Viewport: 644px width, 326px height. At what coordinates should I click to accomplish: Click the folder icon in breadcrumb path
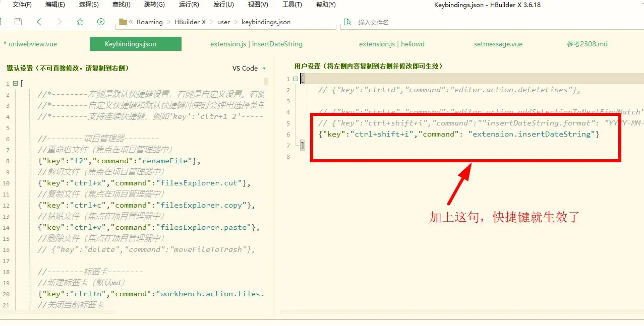[123, 22]
